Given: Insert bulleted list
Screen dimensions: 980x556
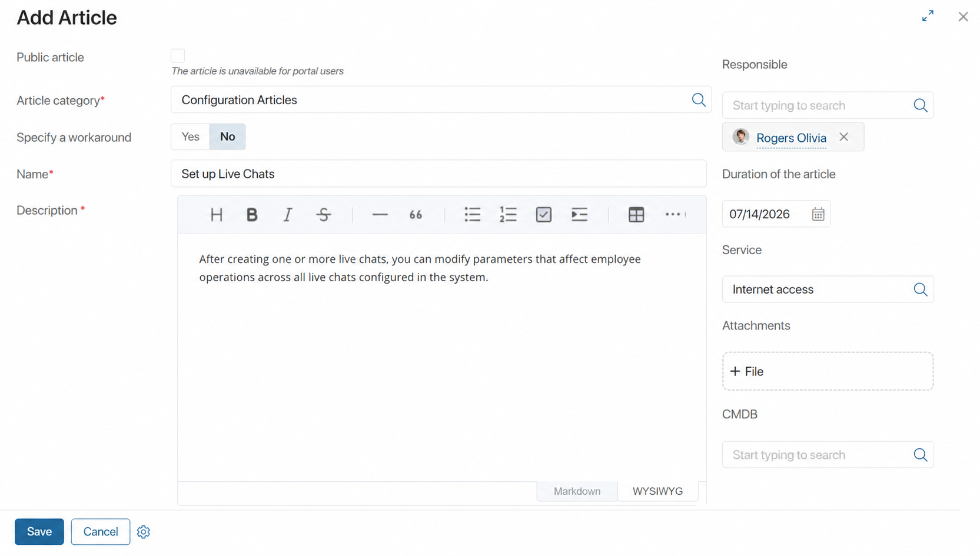Looking at the screenshot, I should pos(472,215).
